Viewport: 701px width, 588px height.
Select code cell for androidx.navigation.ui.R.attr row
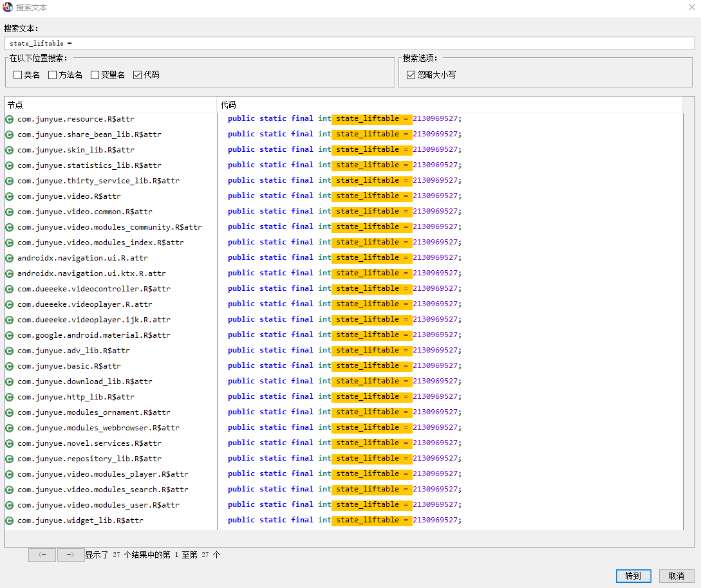tap(450, 258)
